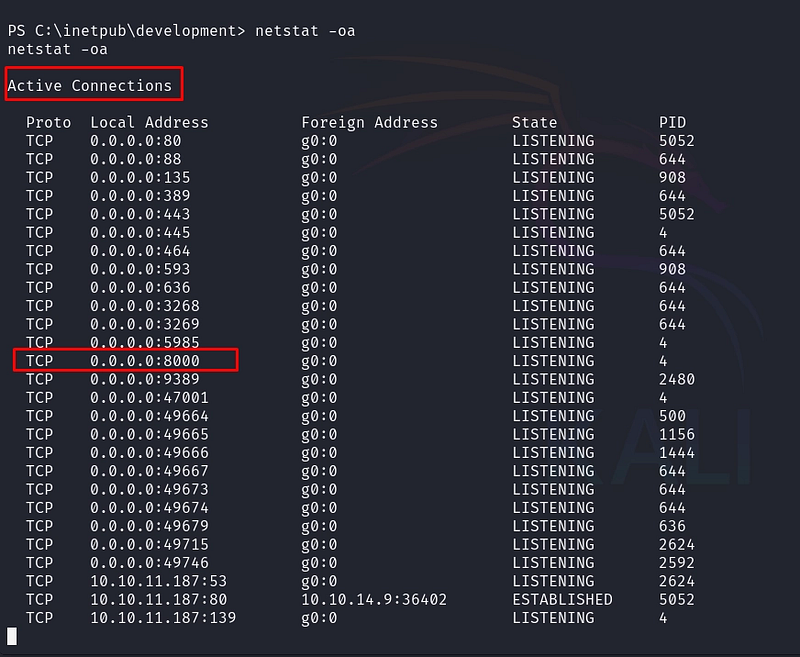Click the prompt path 'PS C:\inetpub\development>'
This screenshot has height=657, width=800.
[x=127, y=31]
